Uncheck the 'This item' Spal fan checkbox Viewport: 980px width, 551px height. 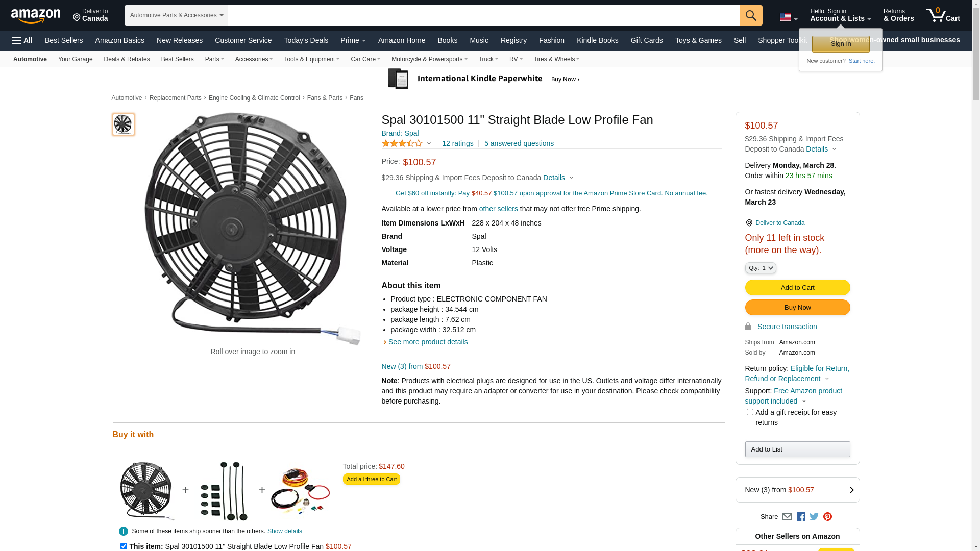124,546
